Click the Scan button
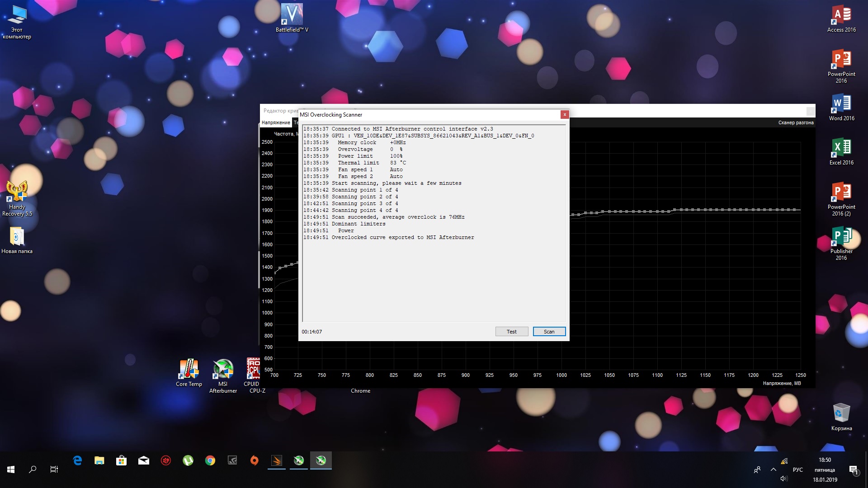 (549, 332)
